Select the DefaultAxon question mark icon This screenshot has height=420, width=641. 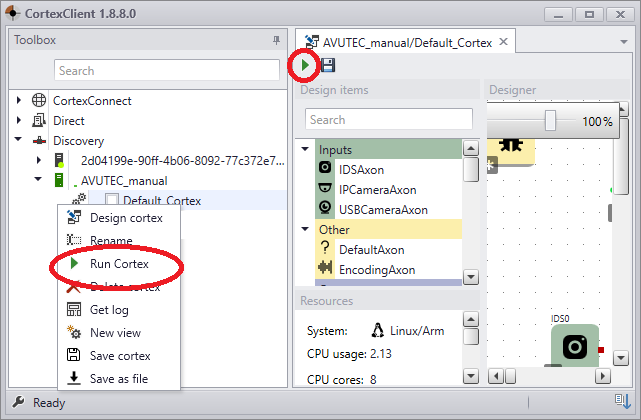pos(325,247)
